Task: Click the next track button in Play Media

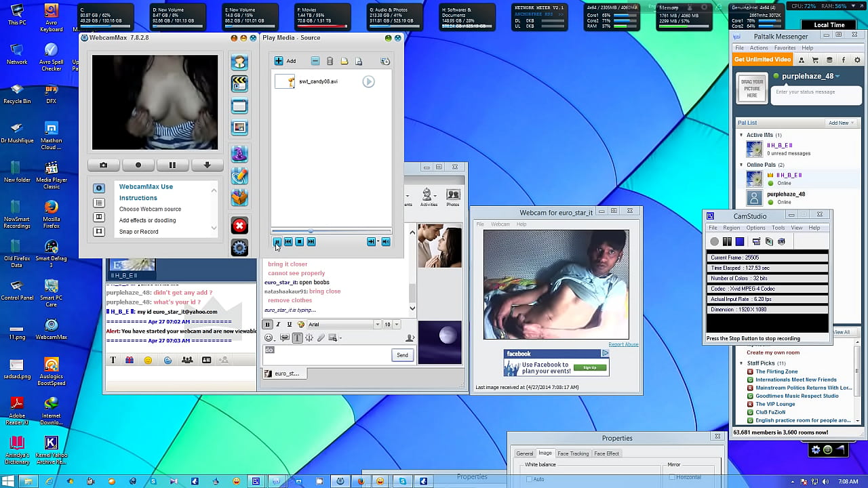Action: [x=311, y=242]
